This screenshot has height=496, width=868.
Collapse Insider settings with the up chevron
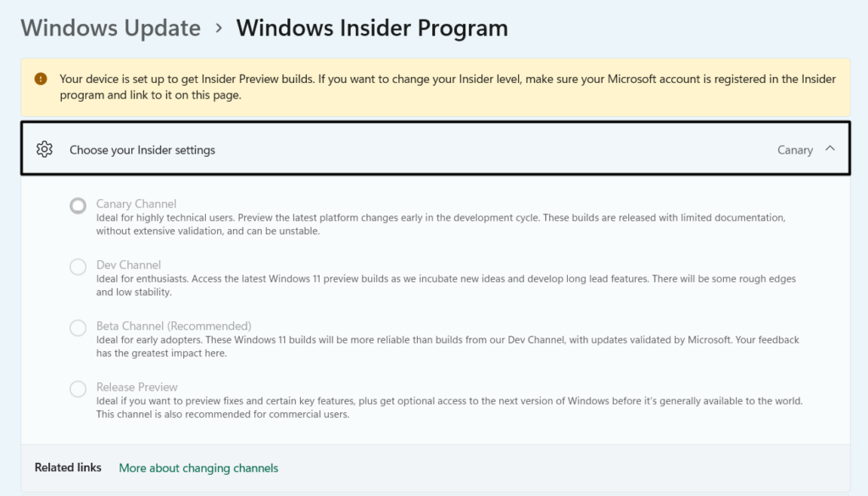coord(830,149)
